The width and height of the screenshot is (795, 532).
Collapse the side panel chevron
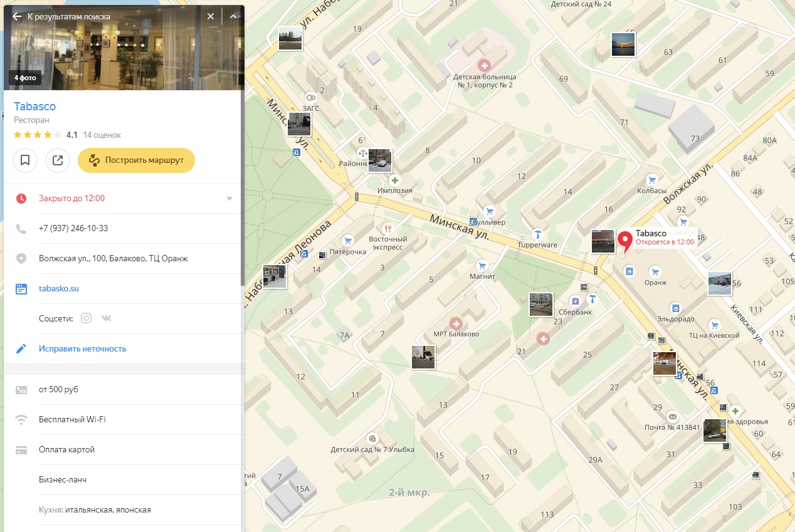coord(233,16)
